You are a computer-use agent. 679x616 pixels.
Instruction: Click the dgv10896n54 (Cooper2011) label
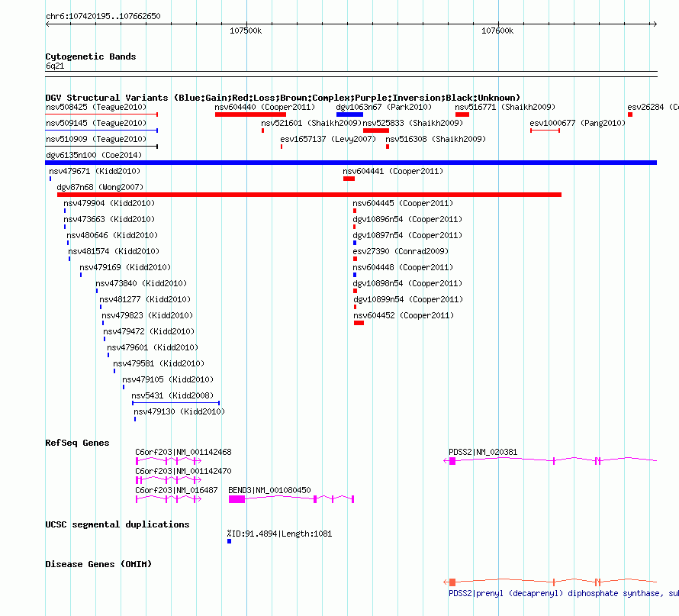tap(407, 219)
